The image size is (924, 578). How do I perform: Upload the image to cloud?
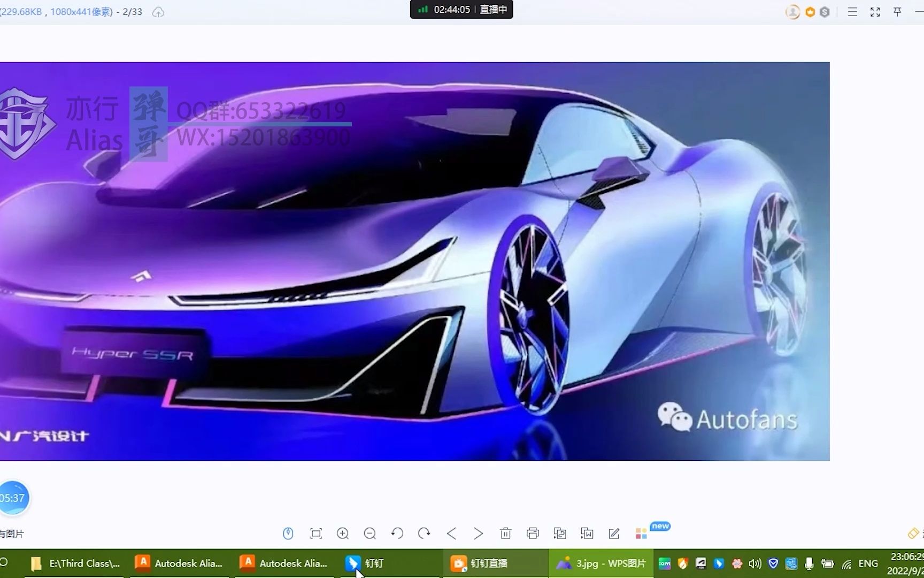tap(158, 11)
